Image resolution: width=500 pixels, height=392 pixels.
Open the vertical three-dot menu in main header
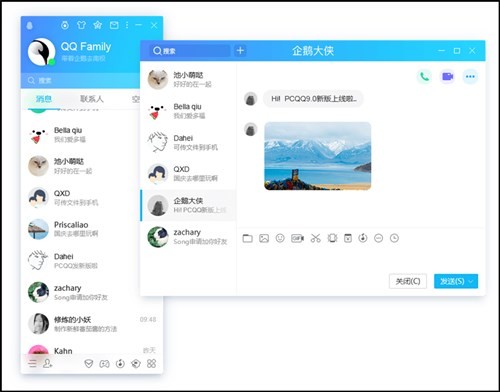point(127,25)
